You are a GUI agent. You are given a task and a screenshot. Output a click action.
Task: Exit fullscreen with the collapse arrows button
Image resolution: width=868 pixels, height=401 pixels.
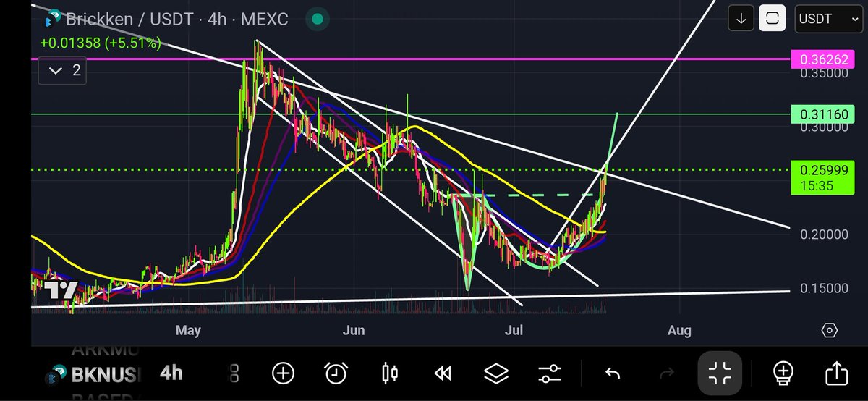pyautogui.click(x=720, y=373)
